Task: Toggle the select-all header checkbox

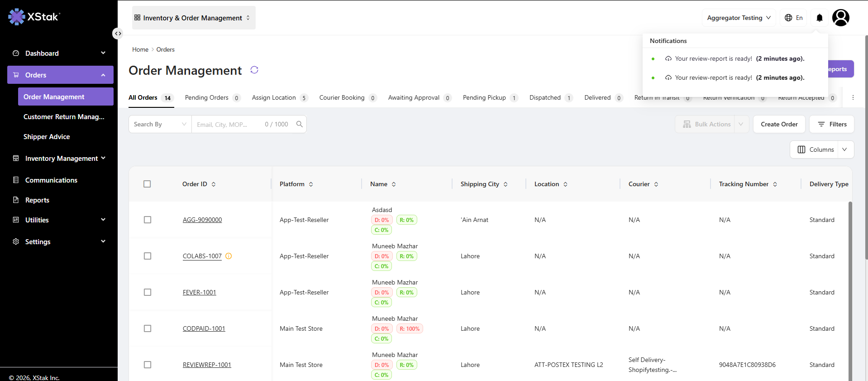Action: [x=147, y=184]
